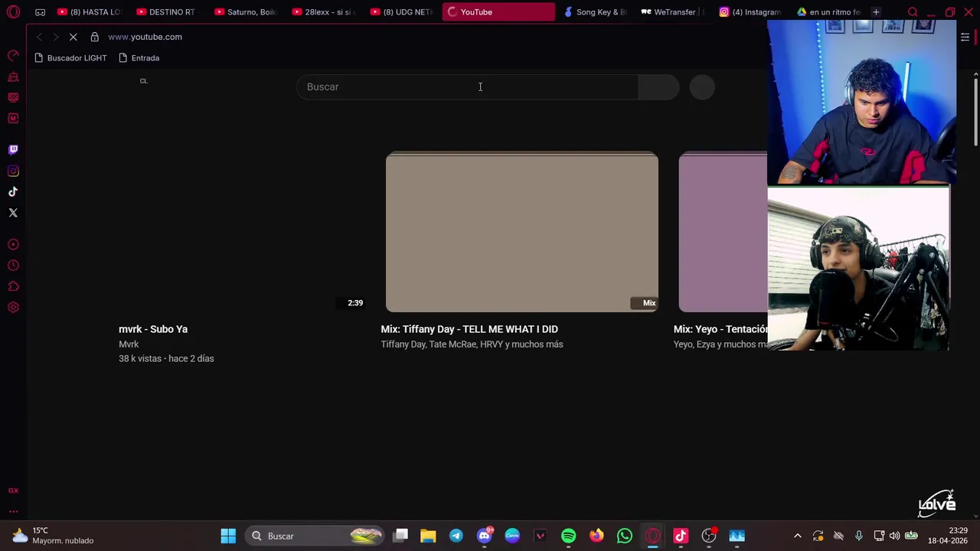
Task: Open Mix: Tiffany Day thumbnail
Action: [522, 232]
